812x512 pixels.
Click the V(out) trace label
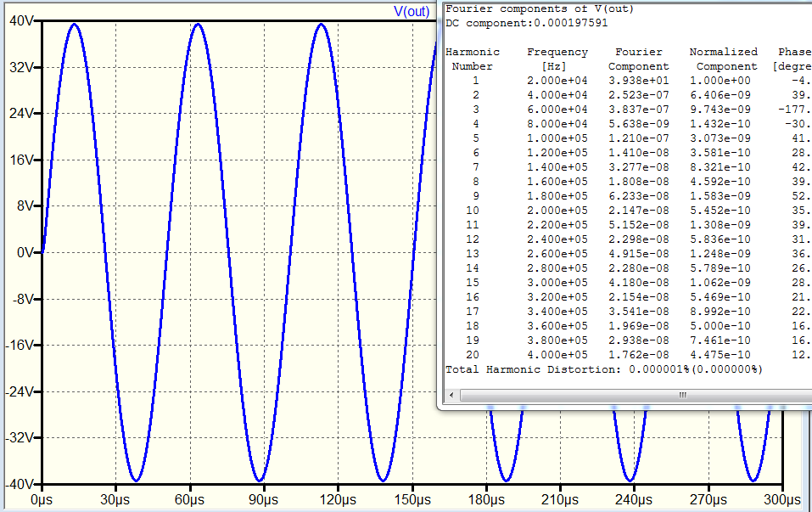click(412, 11)
